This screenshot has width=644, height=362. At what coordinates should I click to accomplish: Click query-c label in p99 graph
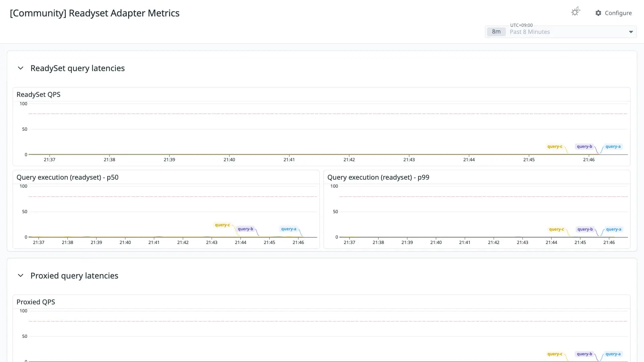click(x=556, y=229)
